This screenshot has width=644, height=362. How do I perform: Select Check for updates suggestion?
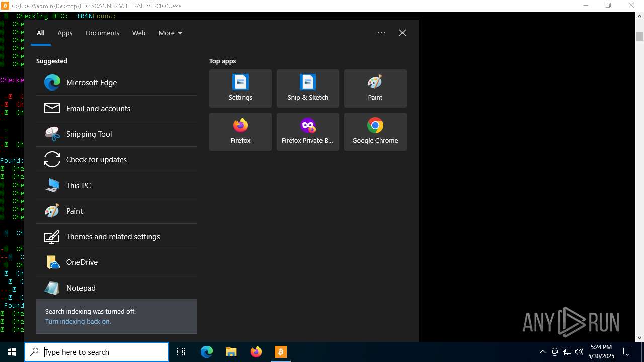tap(117, 159)
